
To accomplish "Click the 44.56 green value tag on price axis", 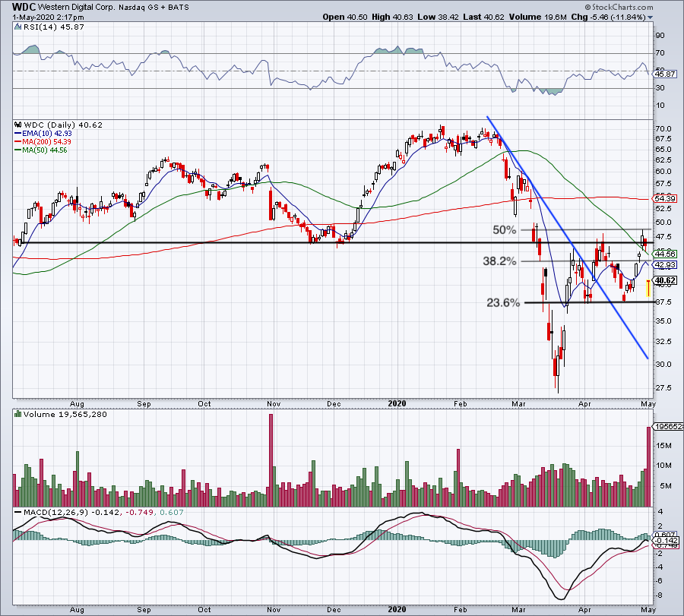I will pyautogui.click(x=665, y=254).
